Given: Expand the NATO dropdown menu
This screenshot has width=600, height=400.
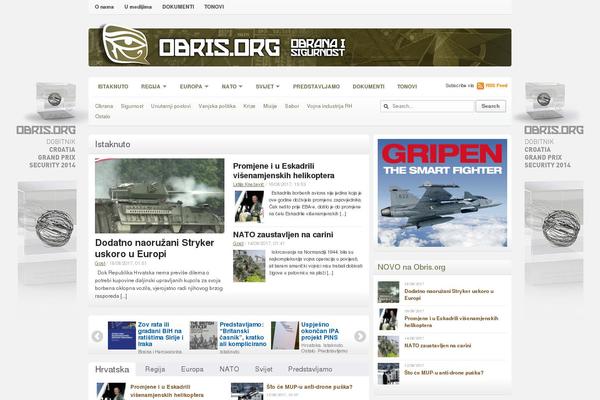Looking at the screenshot, I should point(232,87).
